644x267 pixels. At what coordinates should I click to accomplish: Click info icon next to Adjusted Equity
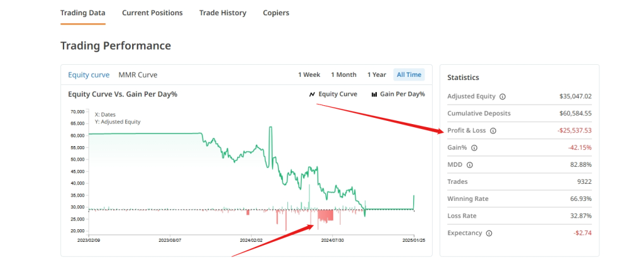502,97
